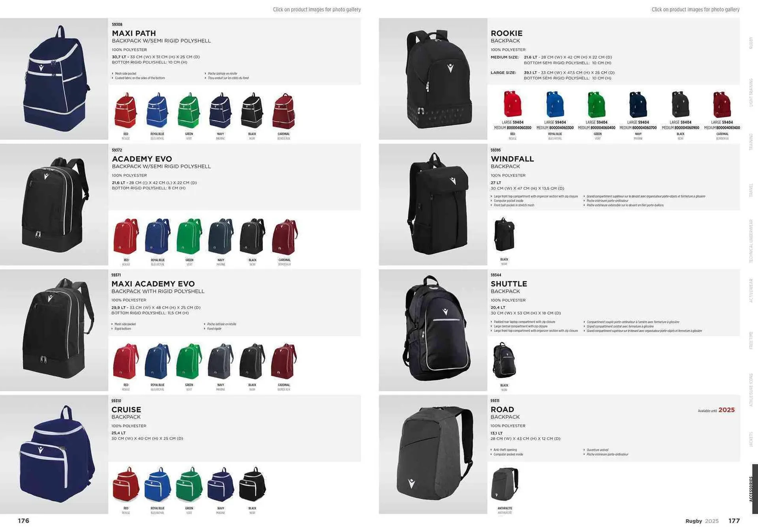This screenshot has width=758, height=532.
Task: Select the red Maxi Path backpack swatch
Action: coord(126,111)
